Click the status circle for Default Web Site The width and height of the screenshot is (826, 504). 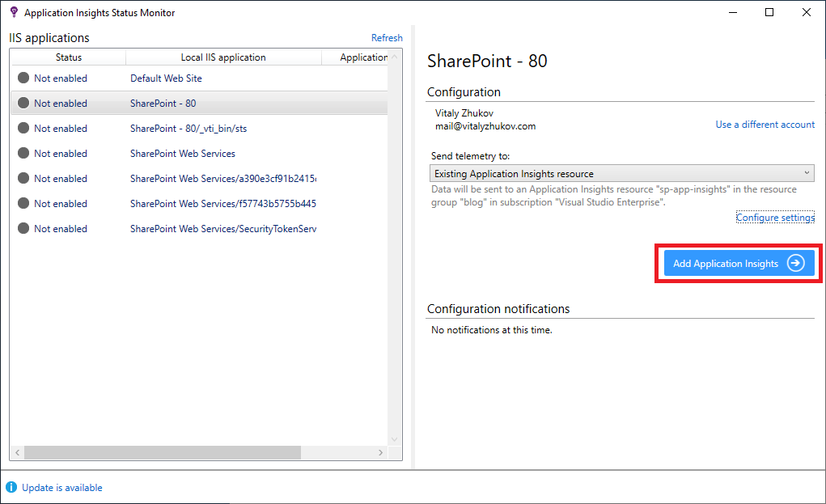23,78
